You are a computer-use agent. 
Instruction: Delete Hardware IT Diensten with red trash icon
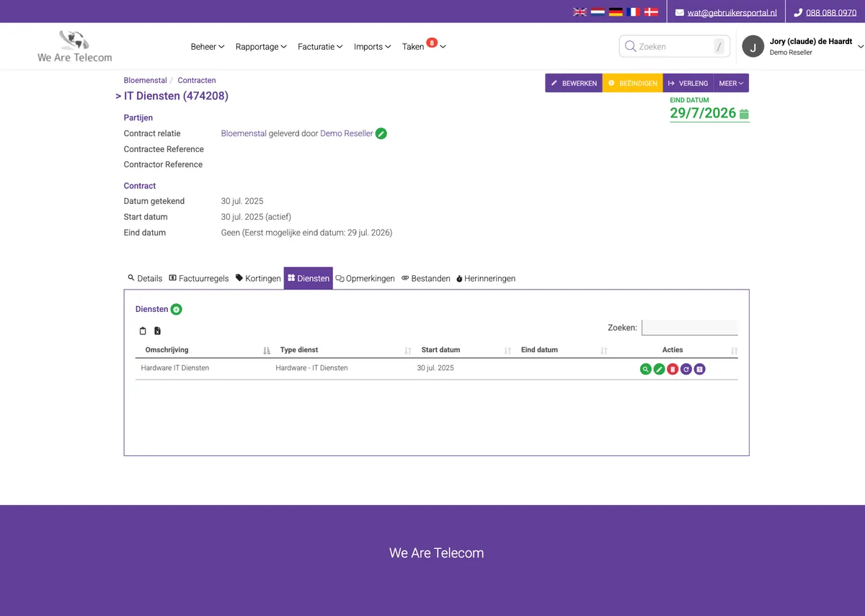click(673, 369)
